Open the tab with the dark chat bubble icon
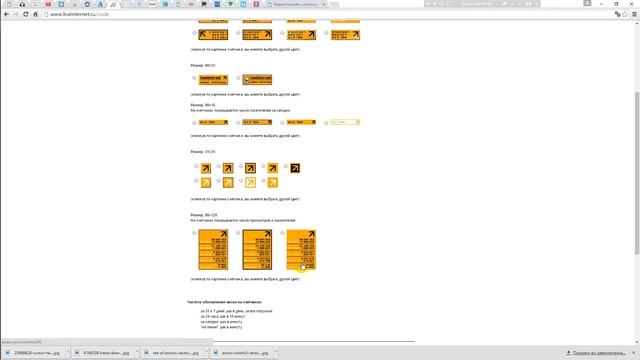 click(x=204, y=4)
